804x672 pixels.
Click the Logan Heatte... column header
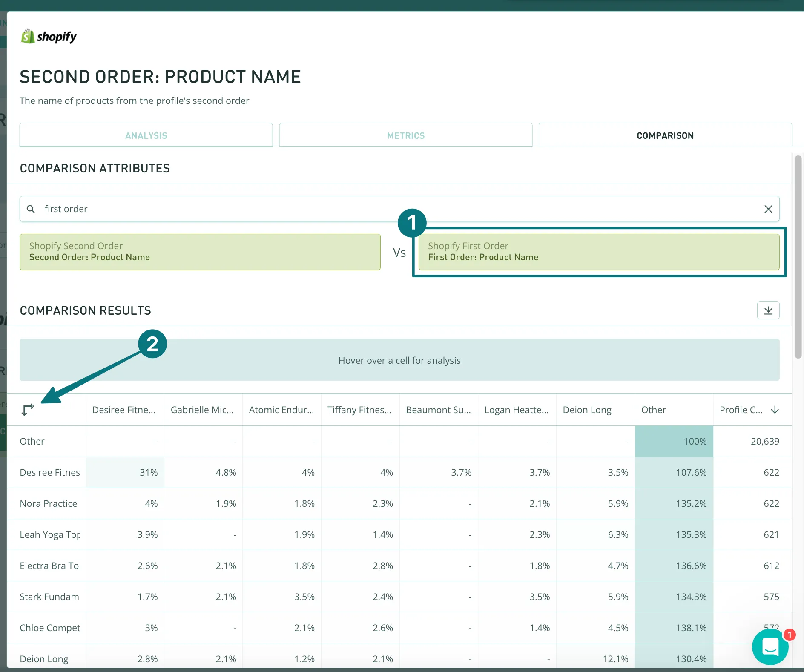(517, 410)
